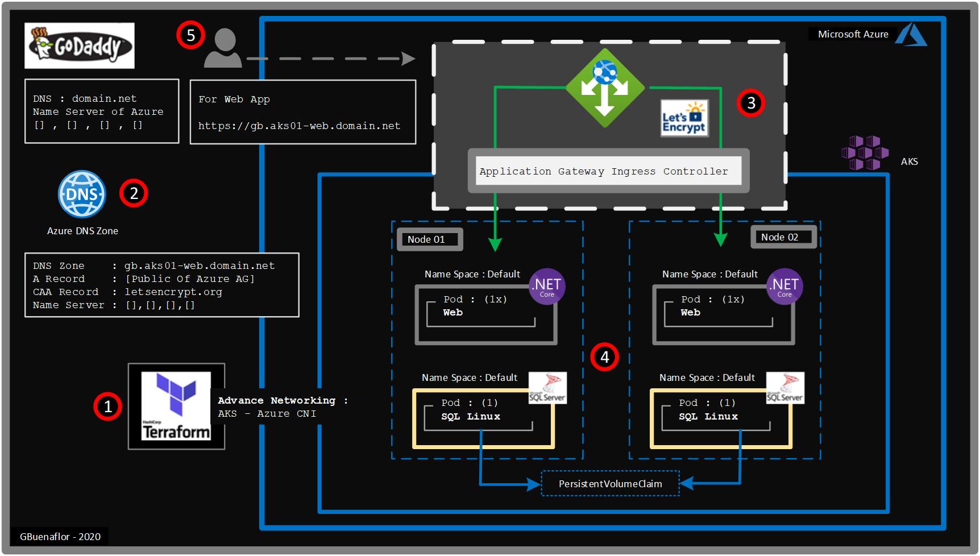This screenshot has width=980, height=556.
Task: Click 'DNS : domain.net' text
Action: pyautogui.click(x=85, y=98)
